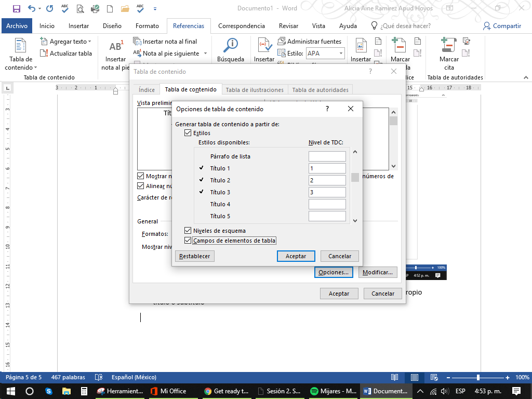Open Calculator from the taskbar
The width and height of the screenshot is (532, 399).
(x=84, y=391)
